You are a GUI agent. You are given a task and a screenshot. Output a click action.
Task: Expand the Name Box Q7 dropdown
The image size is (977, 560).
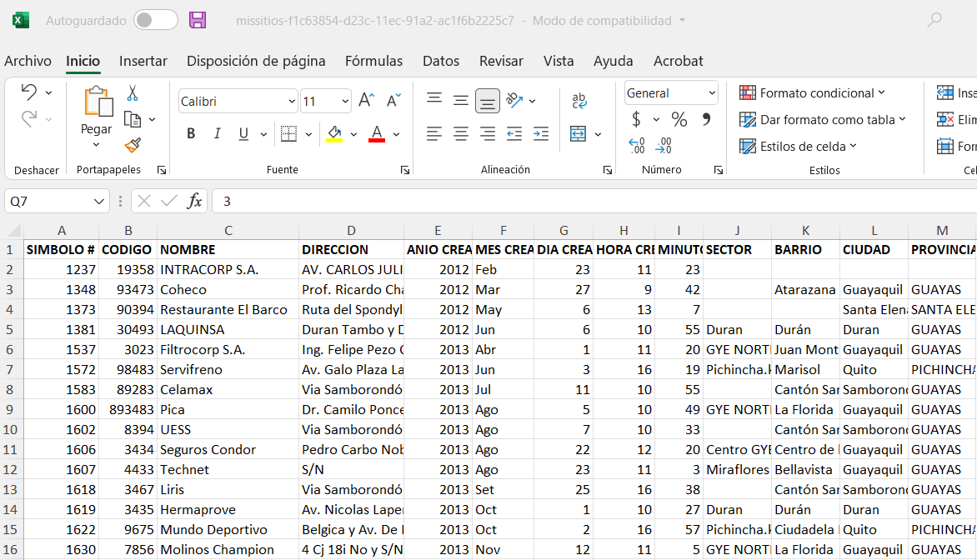(x=98, y=201)
